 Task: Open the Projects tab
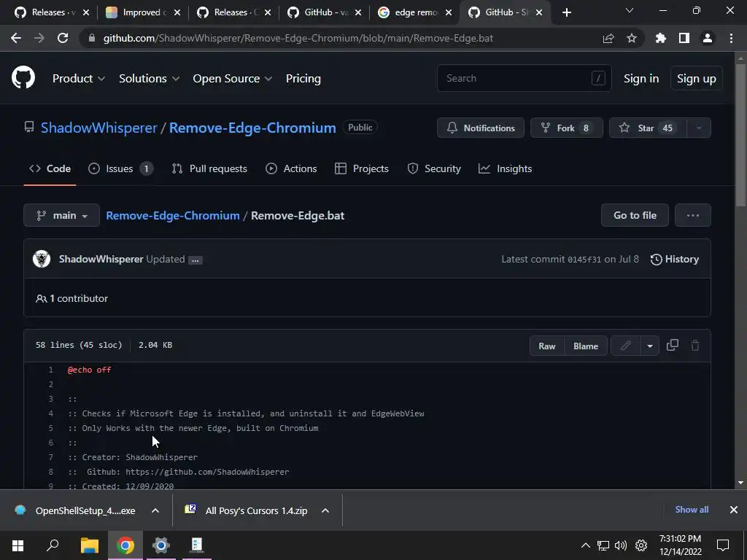point(362,168)
